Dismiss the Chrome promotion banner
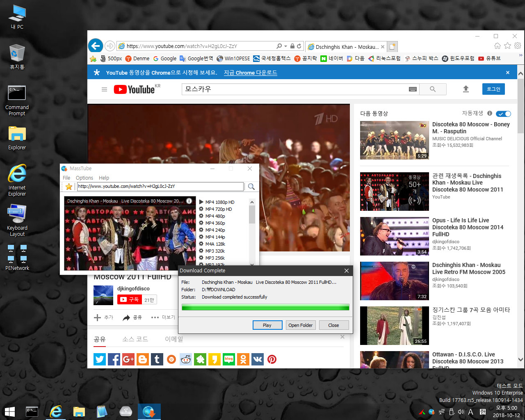Viewport: 525px width, 420px height. tap(508, 73)
